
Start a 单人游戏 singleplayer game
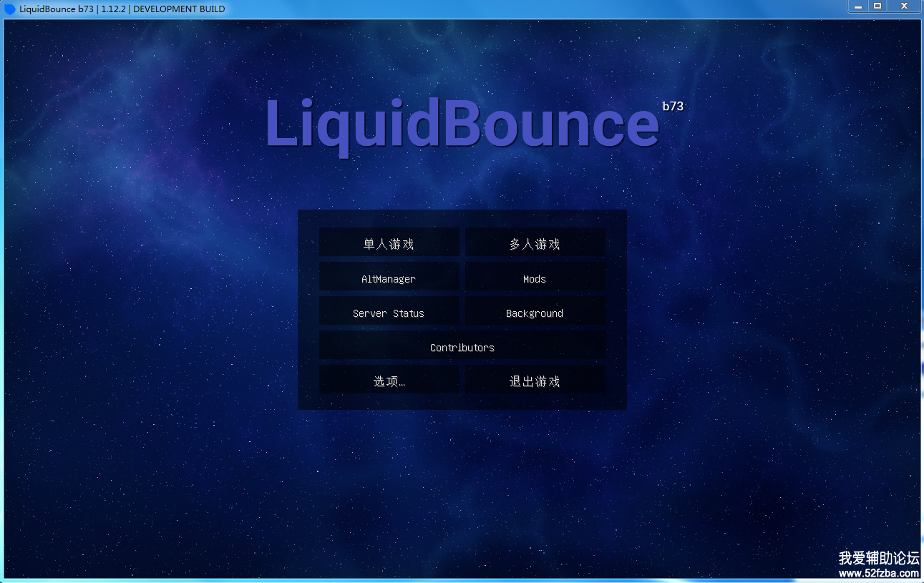coord(389,244)
